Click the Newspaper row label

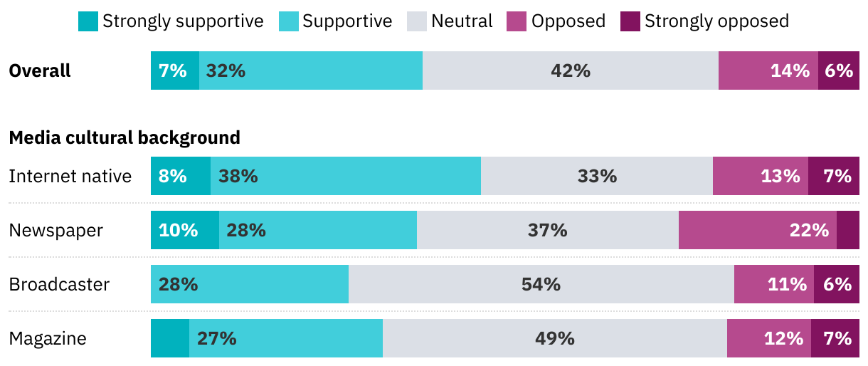pyautogui.click(x=55, y=230)
